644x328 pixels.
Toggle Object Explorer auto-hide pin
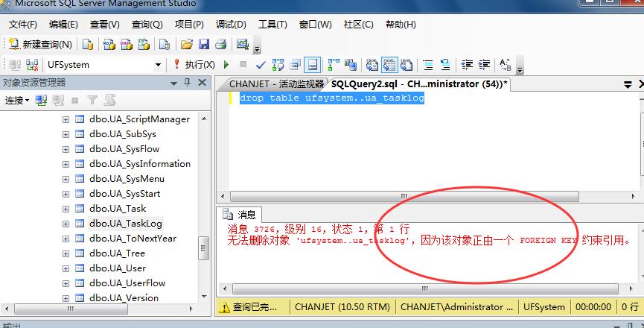188,83
